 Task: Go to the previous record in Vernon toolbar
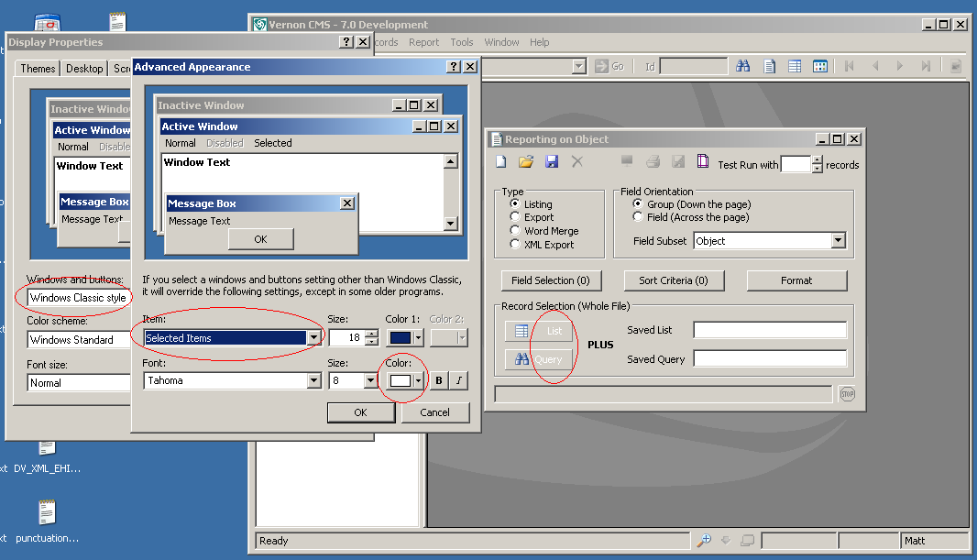(875, 66)
